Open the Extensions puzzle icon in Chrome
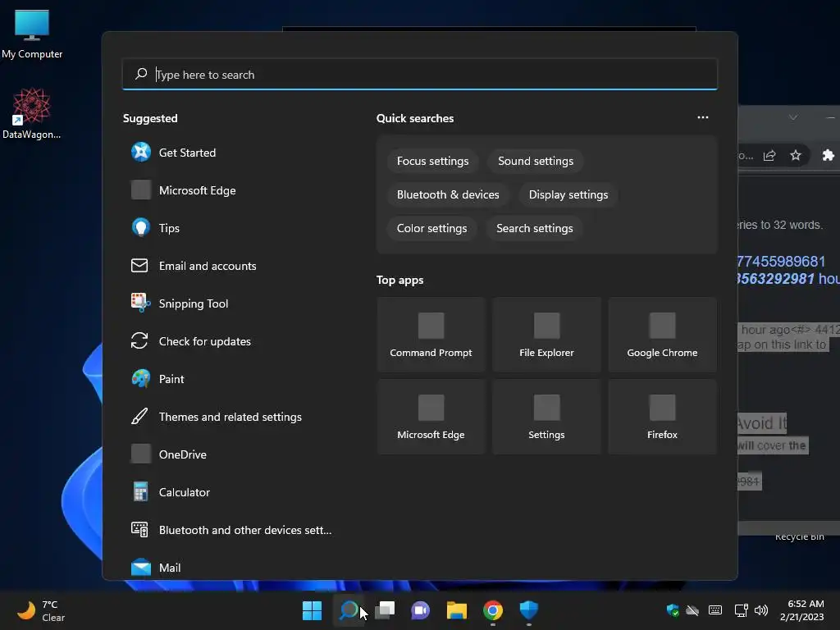 point(829,155)
